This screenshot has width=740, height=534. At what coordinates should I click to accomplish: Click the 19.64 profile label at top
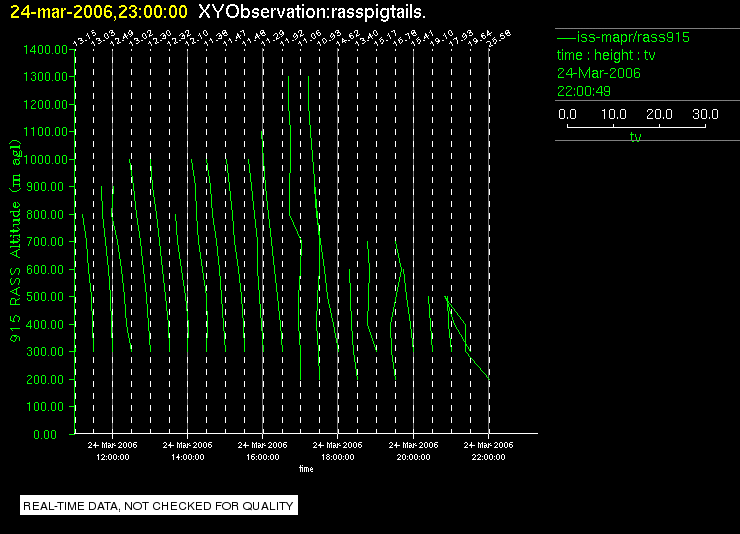(480, 38)
